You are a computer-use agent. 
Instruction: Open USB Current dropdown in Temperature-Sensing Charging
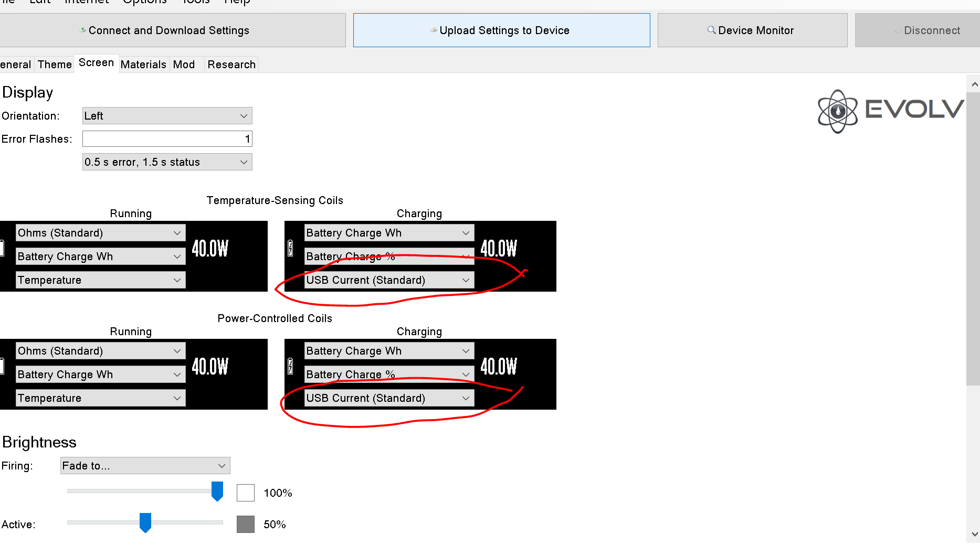tap(388, 280)
